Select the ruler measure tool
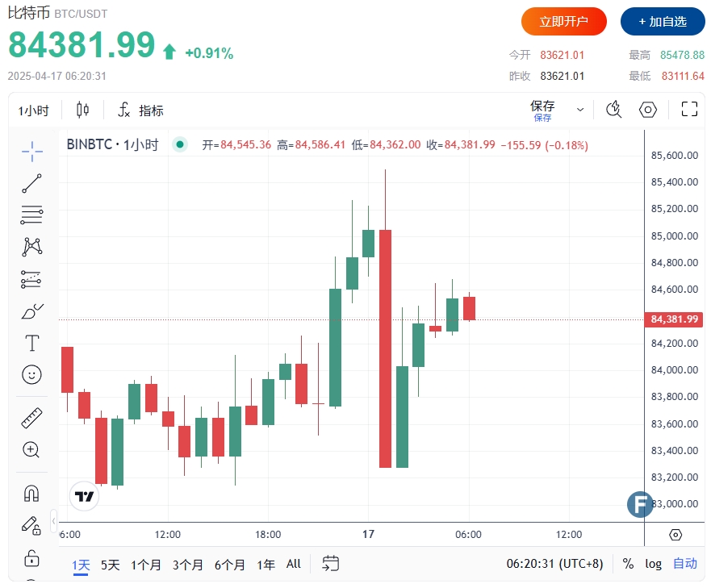The height and width of the screenshot is (588, 711). pyautogui.click(x=31, y=418)
